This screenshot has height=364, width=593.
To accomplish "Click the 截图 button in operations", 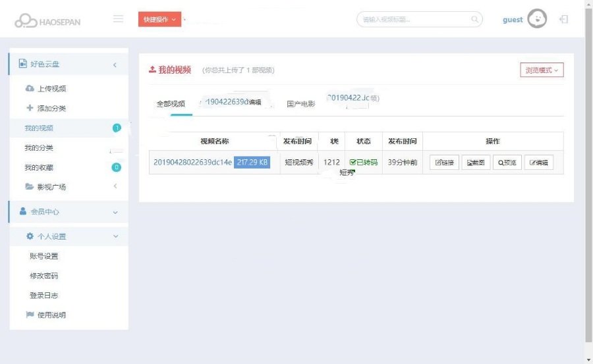I will tap(476, 163).
